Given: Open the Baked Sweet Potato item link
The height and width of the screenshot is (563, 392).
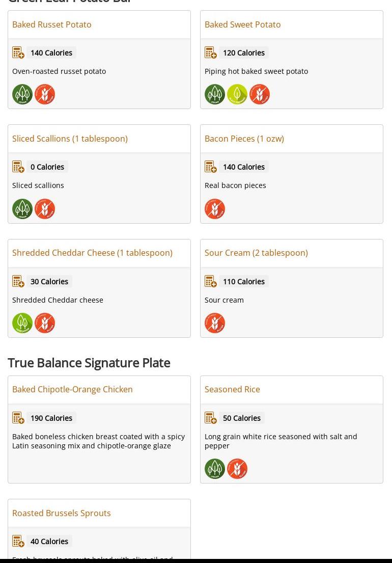Looking at the screenshot, I should (242, 24).
